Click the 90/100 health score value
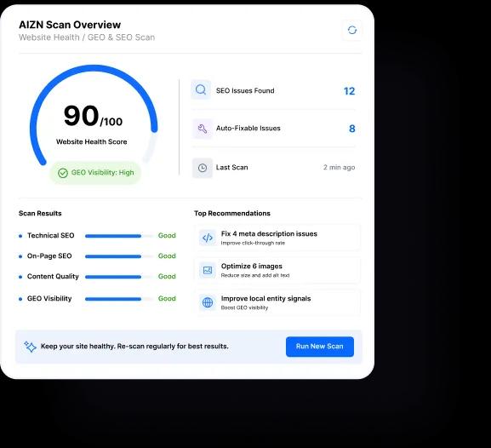 point(93,116)
